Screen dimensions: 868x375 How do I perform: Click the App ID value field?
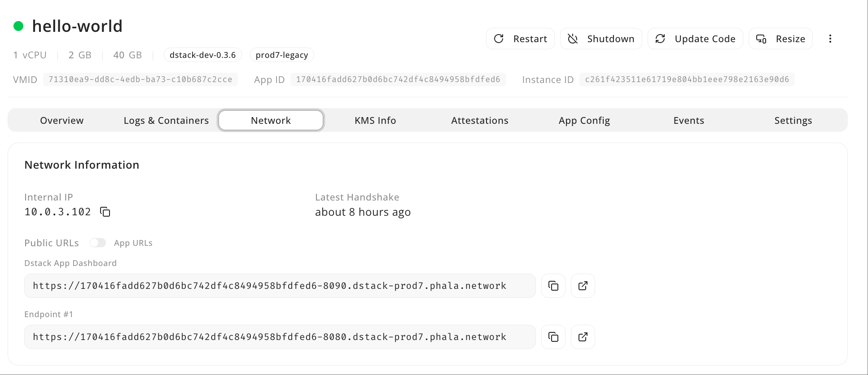(x=398, y=79)
